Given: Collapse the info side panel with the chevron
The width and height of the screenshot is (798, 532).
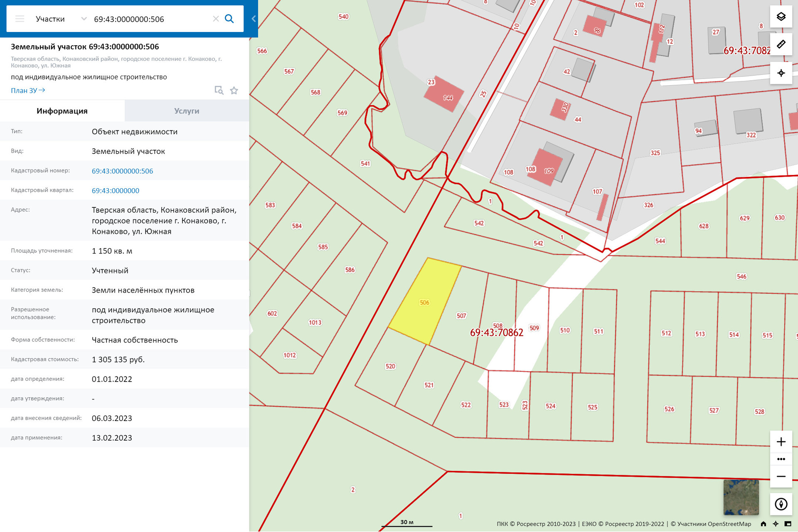Looking at the screenshot, I should tap(253, 19).
